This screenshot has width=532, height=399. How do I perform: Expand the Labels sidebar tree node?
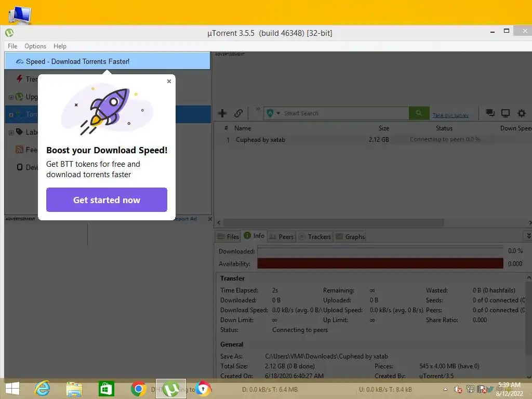tap(11, 132)
